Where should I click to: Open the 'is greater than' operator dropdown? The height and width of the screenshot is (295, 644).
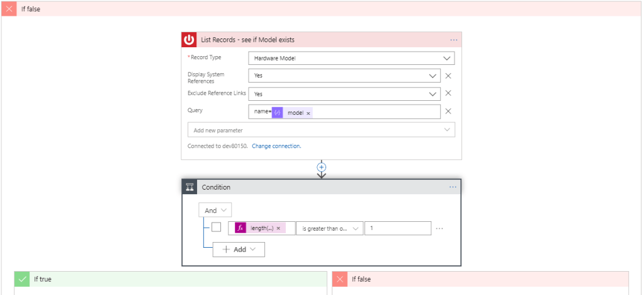[330, 228]
